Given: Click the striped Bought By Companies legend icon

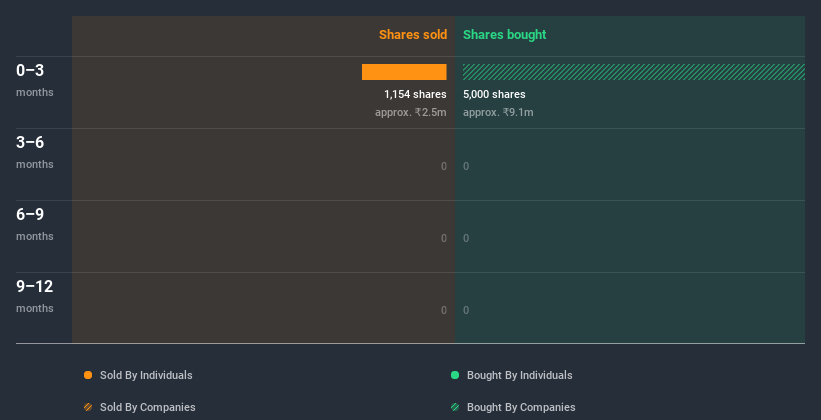Looking at the screenshot, I should click(x=455, y=407).
